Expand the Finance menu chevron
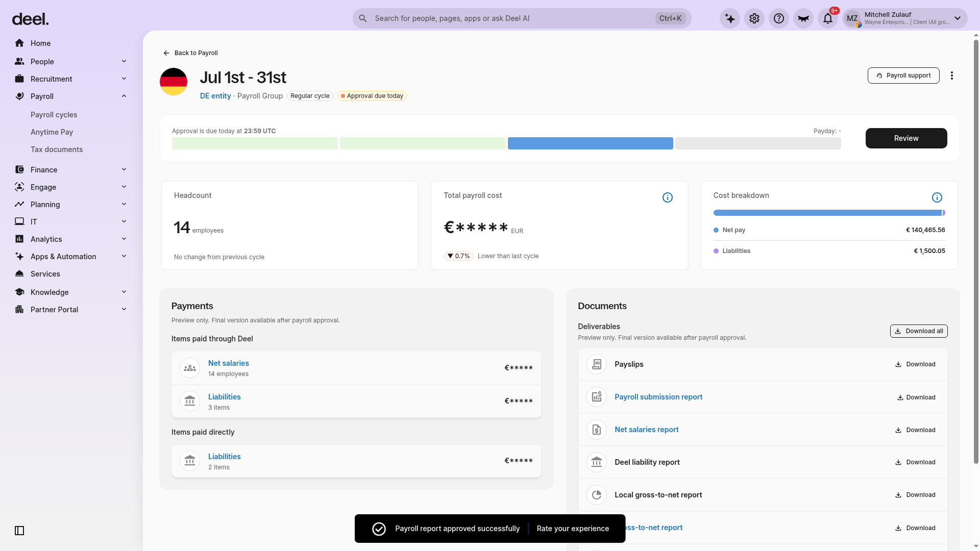980x551 pixels. point(124,169)
